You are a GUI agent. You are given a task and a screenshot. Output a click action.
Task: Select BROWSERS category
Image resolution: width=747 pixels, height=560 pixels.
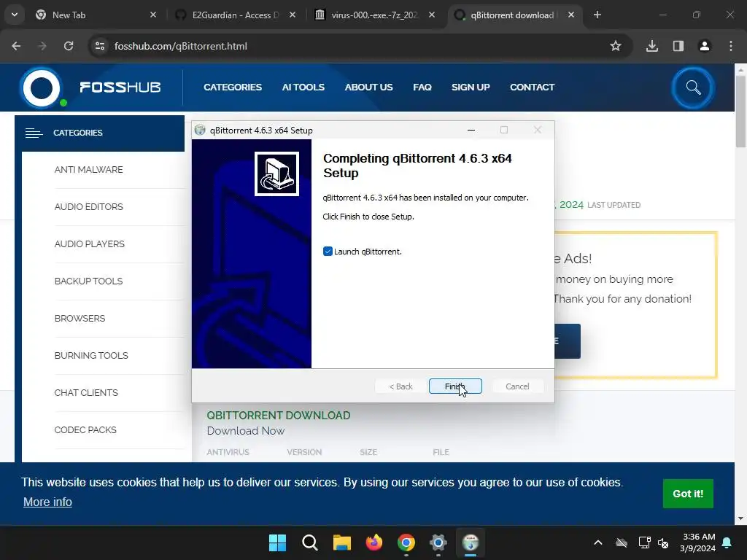pyautogui.click(x=80, y=318)
